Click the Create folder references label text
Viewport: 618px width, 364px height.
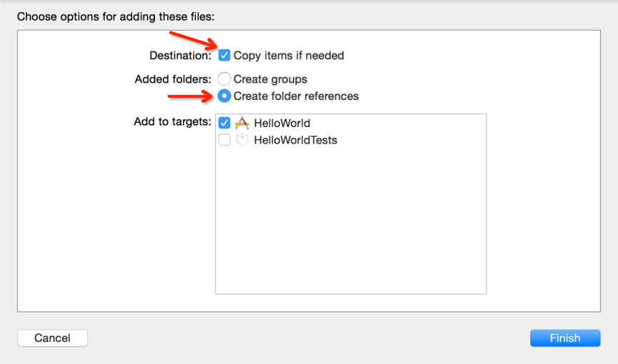coord(296,96)
